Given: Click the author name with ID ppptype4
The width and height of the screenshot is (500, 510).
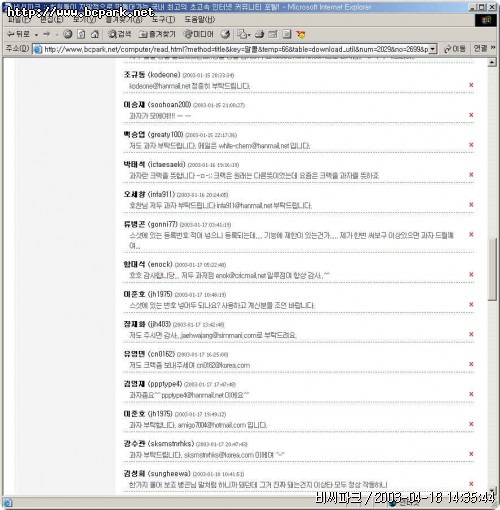Looking at the screenshot, I should (x=153, y=384).
